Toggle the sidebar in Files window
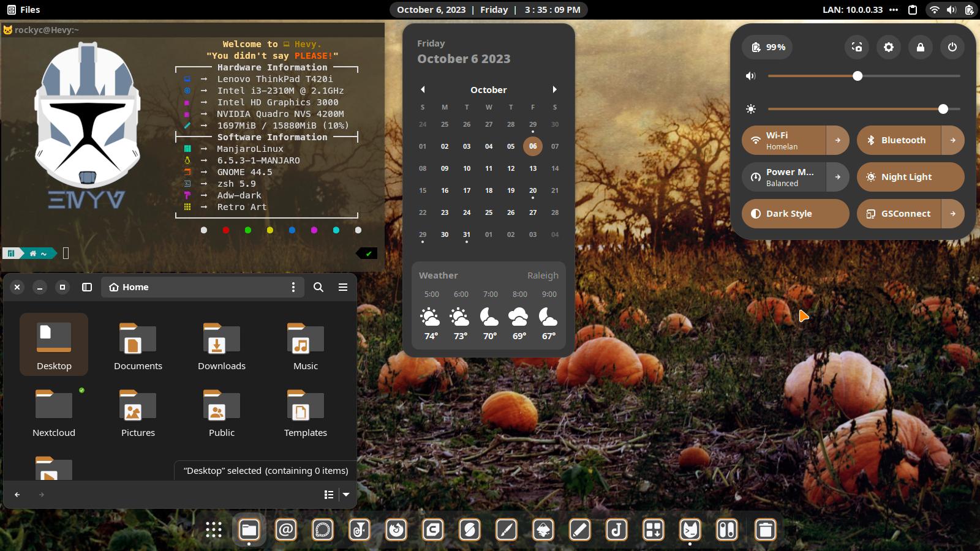The image size is (980, 551). [x=87, y=287]
